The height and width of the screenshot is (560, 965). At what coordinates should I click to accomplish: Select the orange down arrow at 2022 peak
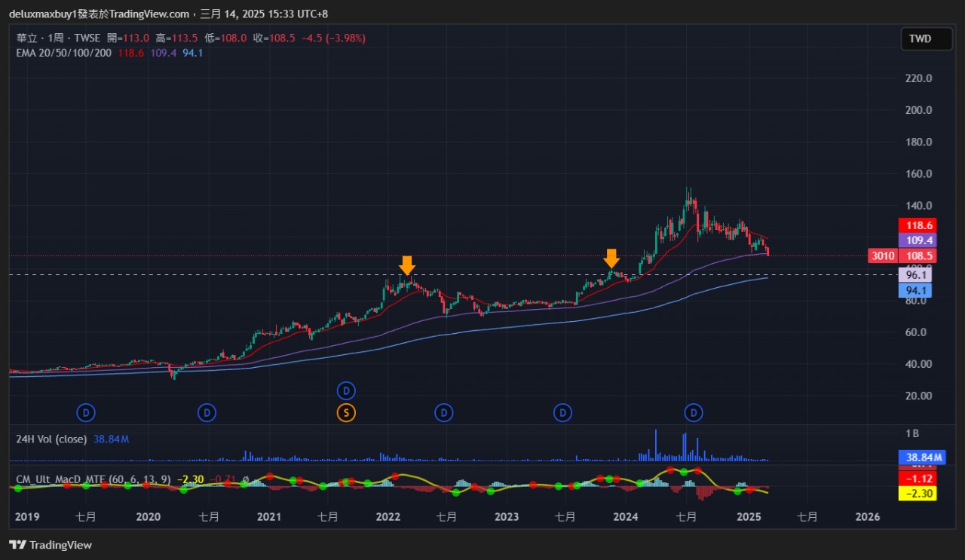pos(407,265)
